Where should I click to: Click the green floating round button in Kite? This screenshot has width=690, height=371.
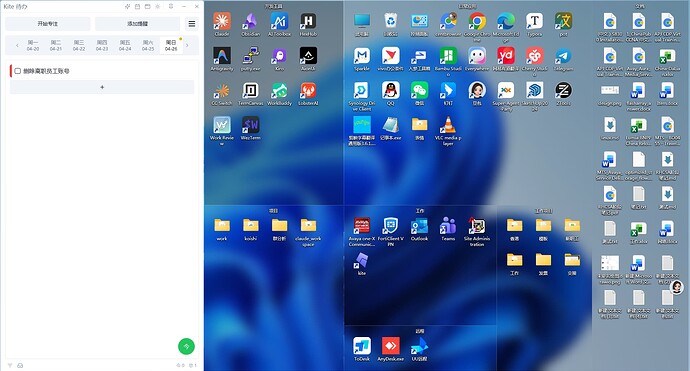pos(186,346)
